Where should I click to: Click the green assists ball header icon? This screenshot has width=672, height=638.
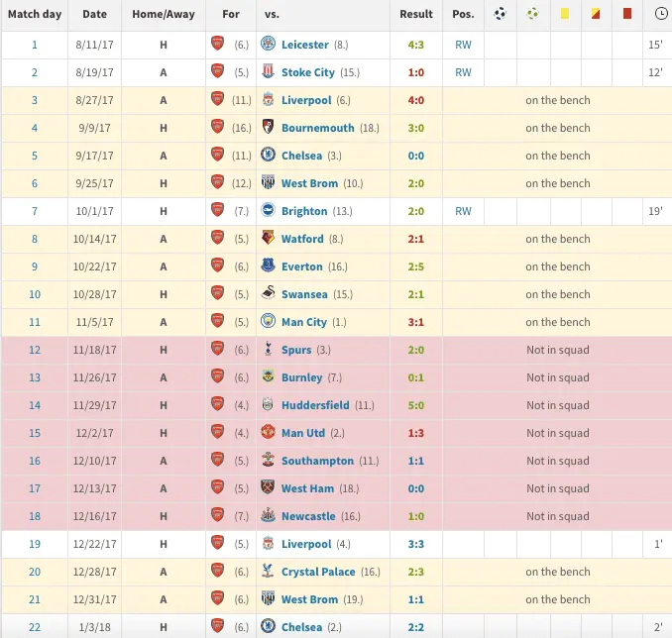tap(532, 14)
